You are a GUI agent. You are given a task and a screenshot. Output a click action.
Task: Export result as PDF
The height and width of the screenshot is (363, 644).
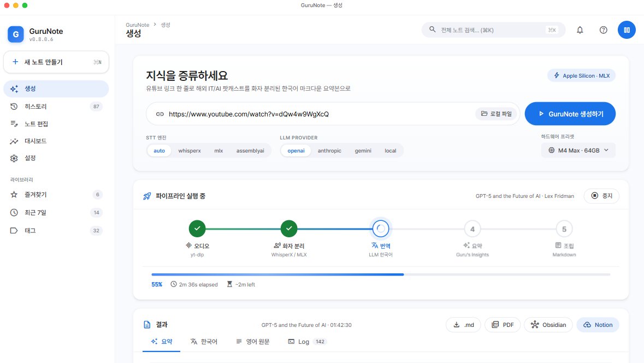coord(503,325)
